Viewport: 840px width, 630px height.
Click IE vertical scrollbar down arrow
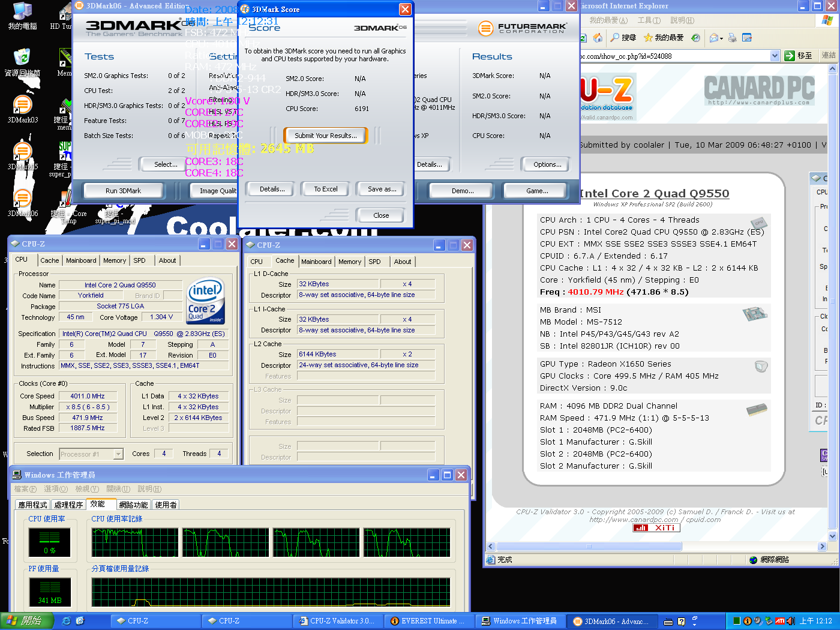(832, 536)
